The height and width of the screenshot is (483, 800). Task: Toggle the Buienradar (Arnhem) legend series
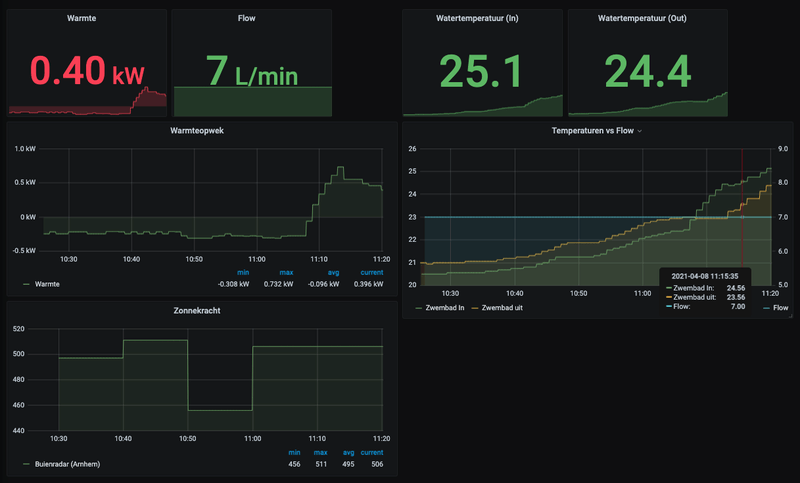tap(67, 464)
